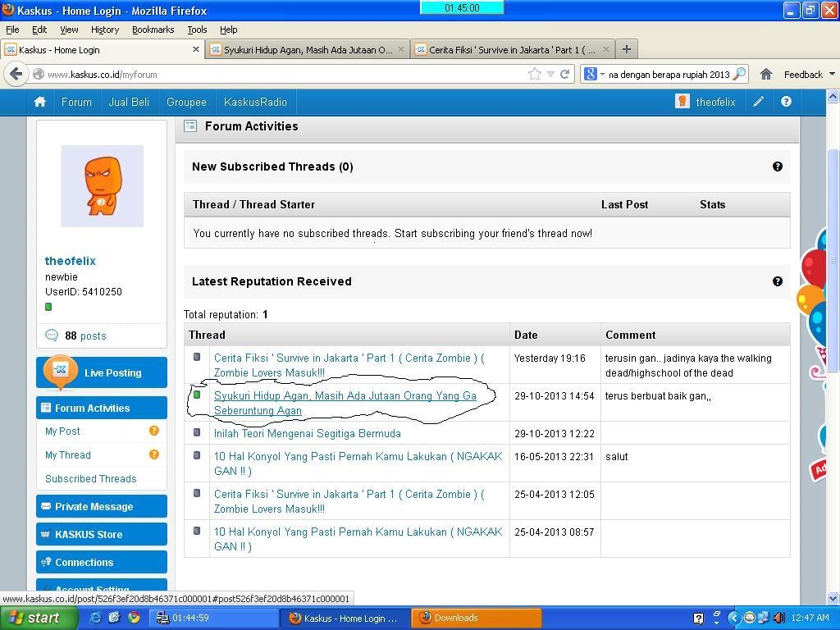This screenshot has width=840, height=630.
Task: Click Internet Explorer quick launch icon
Action: (96, 618)
